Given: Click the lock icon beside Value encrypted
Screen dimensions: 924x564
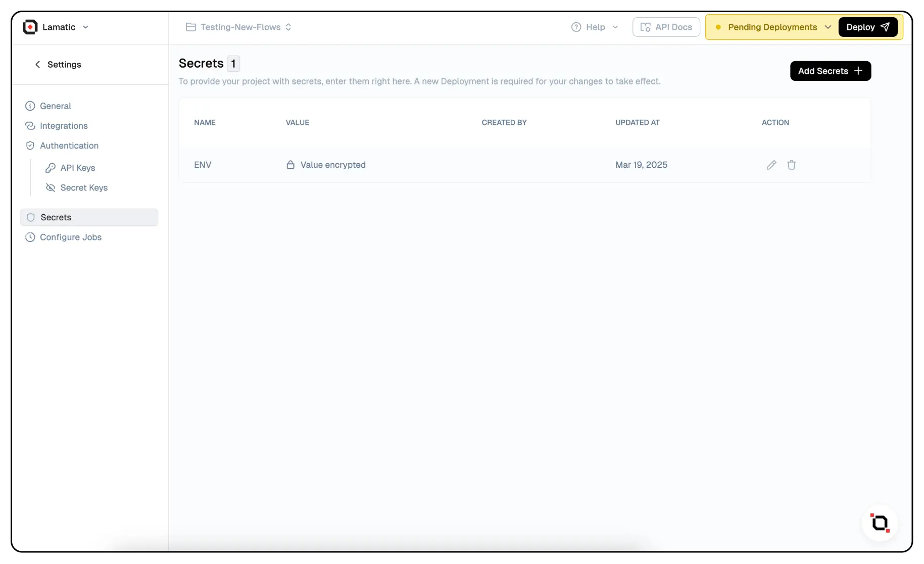Looking at the screenshot, I should point(290,165).
